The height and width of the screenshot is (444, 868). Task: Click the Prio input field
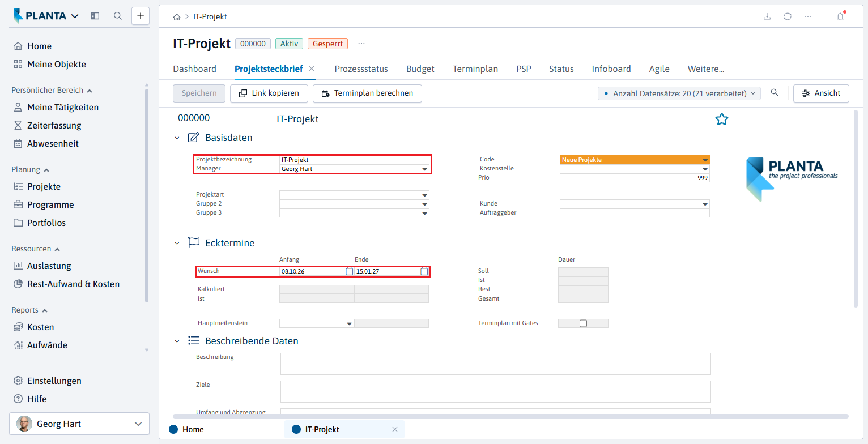click(x=635, y=178)
